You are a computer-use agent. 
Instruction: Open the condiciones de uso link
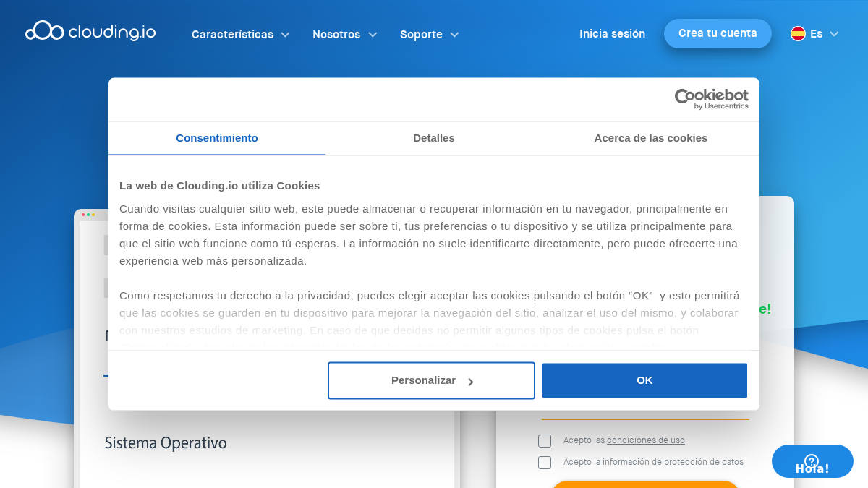646,440
